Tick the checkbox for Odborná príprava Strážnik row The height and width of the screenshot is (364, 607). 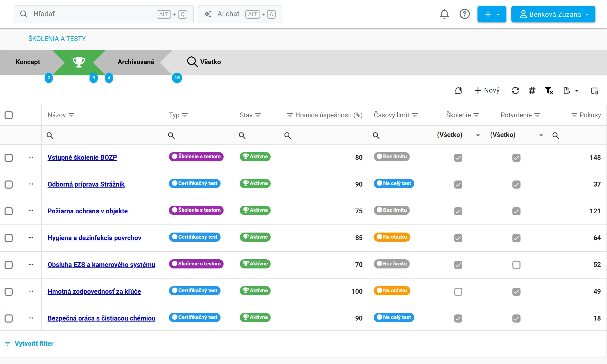9,185
